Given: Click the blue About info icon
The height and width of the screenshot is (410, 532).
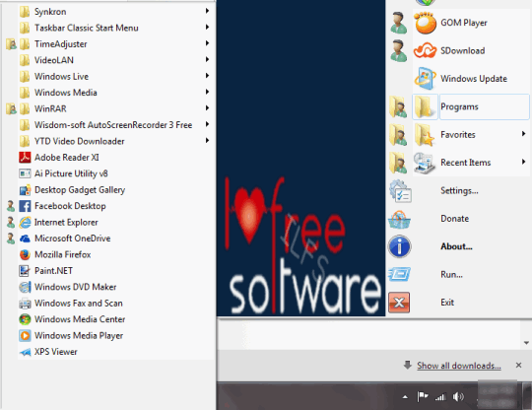Looking at the screenshot, I should coord(399,246).
